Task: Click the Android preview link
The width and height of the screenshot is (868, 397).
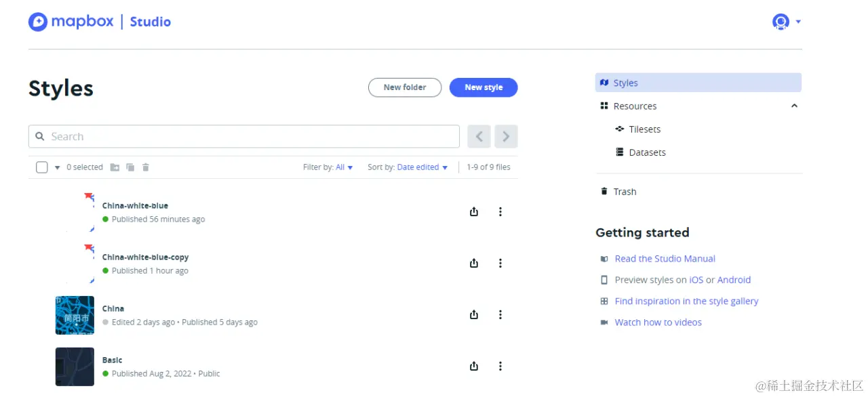Action: point(734,280)
